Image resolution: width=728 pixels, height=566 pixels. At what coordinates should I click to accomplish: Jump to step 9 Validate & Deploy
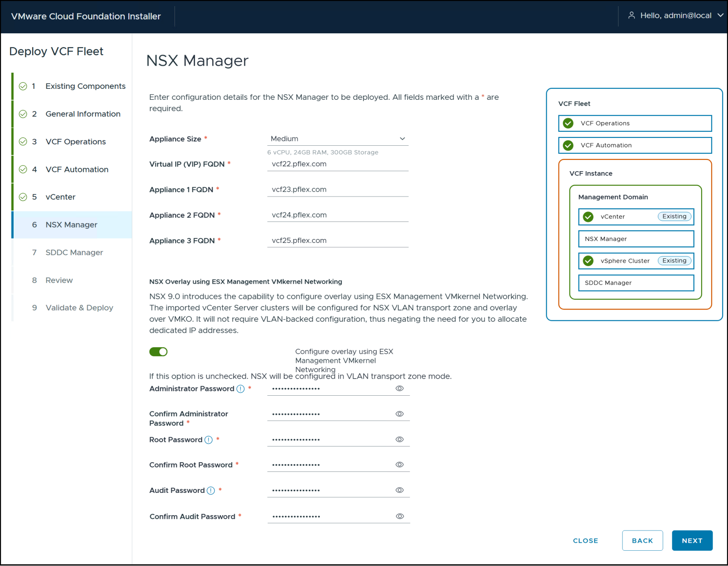(x=72, y=308)
